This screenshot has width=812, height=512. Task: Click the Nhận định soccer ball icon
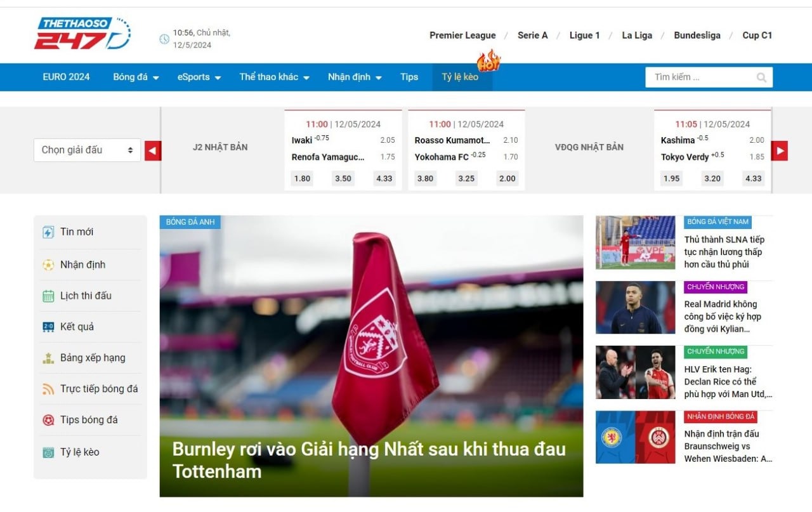click(48, 265)
